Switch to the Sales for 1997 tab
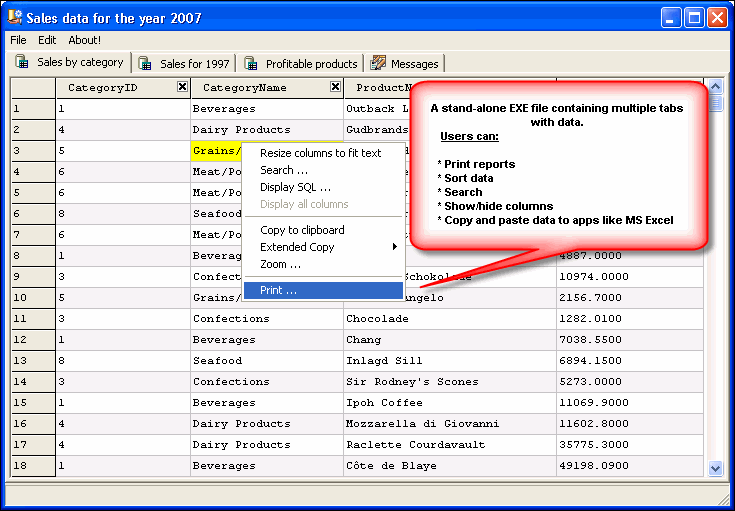Screen dimensions: 735x511 (184, 64)
